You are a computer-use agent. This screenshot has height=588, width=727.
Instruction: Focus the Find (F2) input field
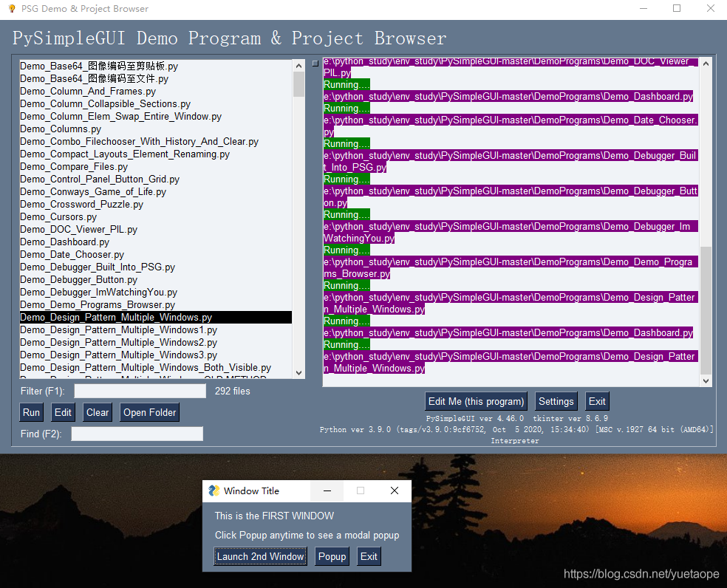[x=137, y=434]
